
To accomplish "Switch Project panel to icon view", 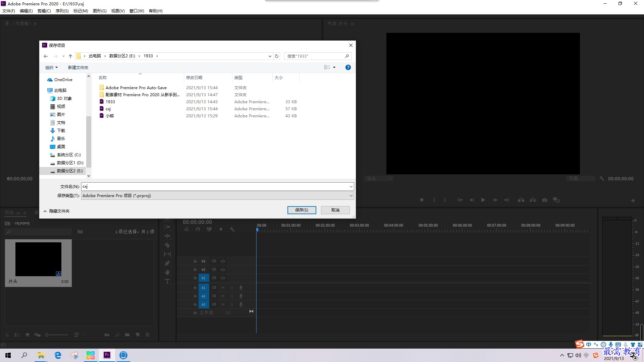I will [28, 335].
